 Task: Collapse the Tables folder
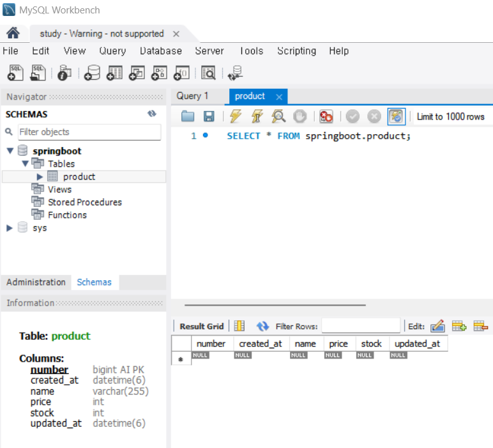(25, 164)
